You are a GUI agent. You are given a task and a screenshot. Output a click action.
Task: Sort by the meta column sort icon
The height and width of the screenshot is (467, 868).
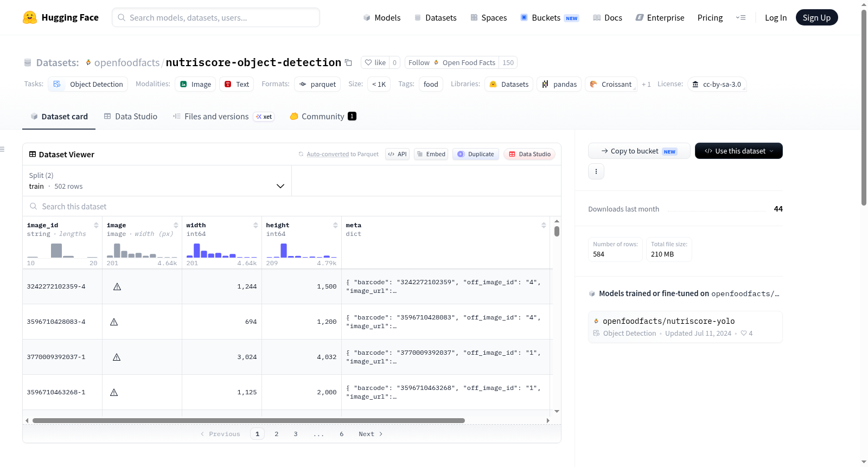pos(544,225)
